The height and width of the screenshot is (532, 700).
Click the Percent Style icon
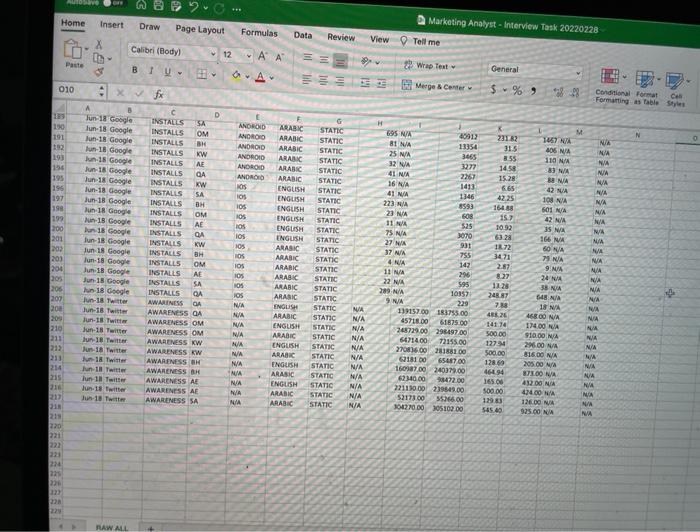click(517, 90)
